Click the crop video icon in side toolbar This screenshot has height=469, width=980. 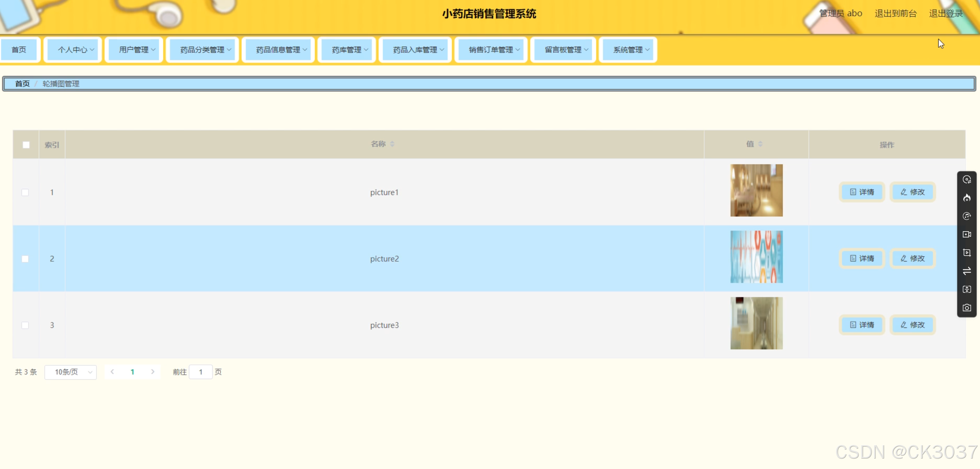click(966, 252)
